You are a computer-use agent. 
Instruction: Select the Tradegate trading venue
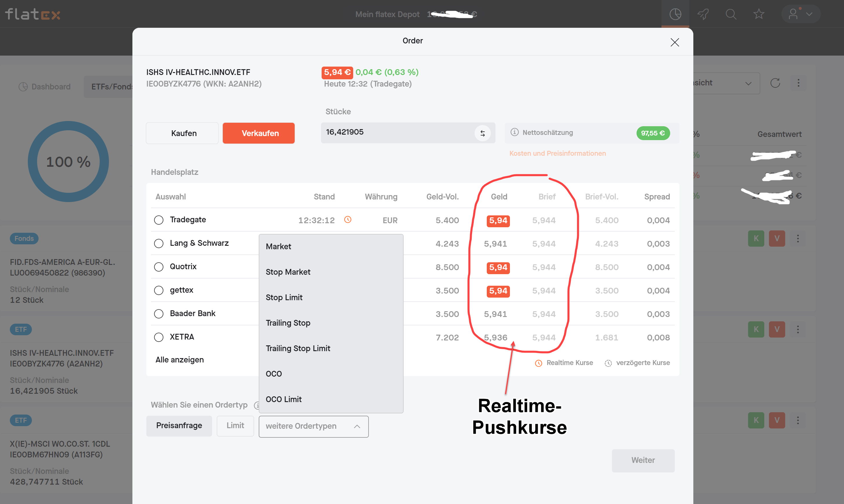158,220
